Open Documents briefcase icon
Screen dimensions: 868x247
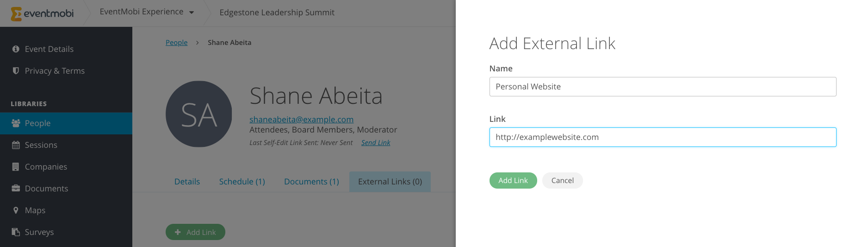16,189
